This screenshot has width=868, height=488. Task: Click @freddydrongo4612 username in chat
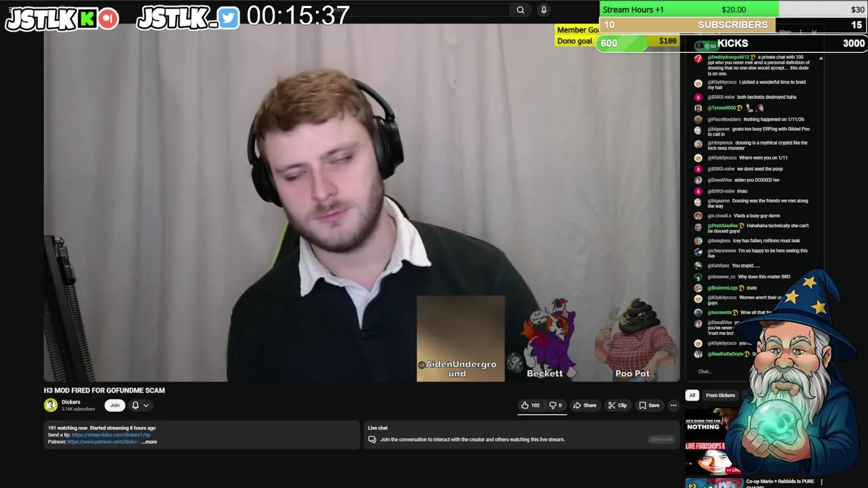pos(728,58)
